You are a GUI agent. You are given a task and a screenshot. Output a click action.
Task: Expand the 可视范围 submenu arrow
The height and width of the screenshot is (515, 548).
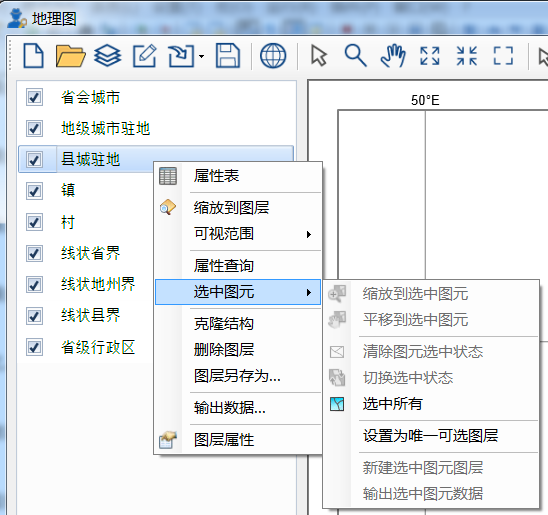coord(309,234)
